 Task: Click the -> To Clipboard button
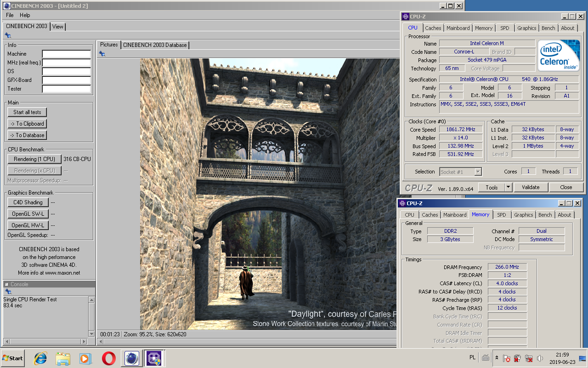27,124
